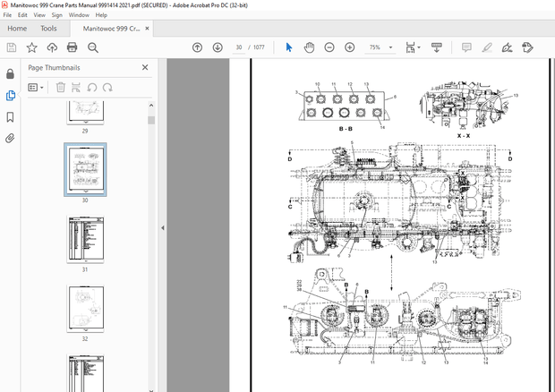The width and height of the screenshot is (555, 392).
Task: Close the Page Thumbnails panel
Action: [145, 67]
